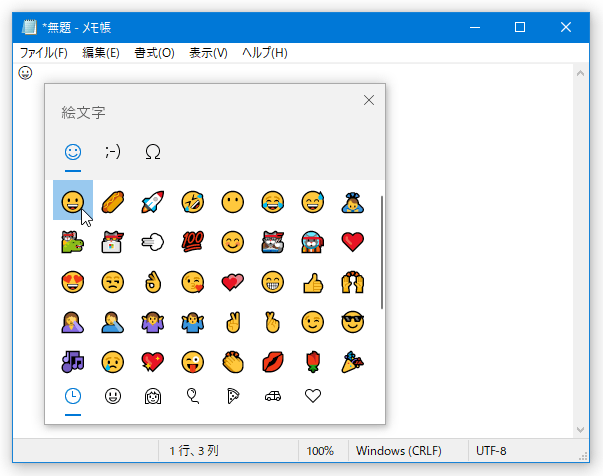
Task: Pick the man shrugging emoji in blue
Action: (193, 322)
